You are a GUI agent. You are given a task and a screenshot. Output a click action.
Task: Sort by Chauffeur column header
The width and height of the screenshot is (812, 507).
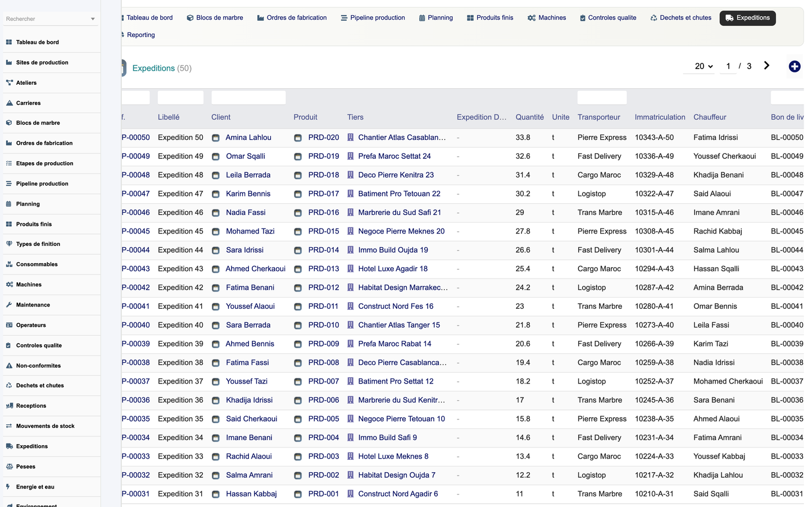[x=710, y=117]
